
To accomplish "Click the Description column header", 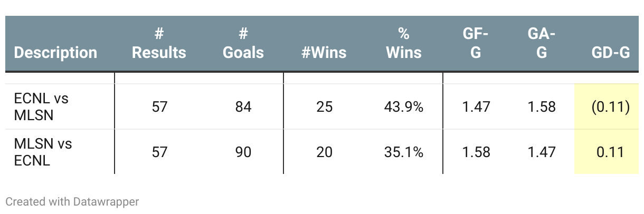I will point(55,53).
